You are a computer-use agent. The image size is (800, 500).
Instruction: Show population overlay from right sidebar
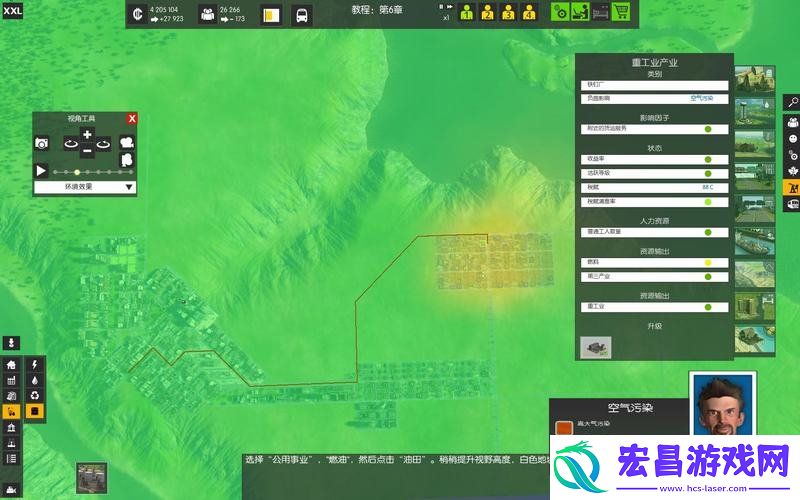tap(792, 122)
